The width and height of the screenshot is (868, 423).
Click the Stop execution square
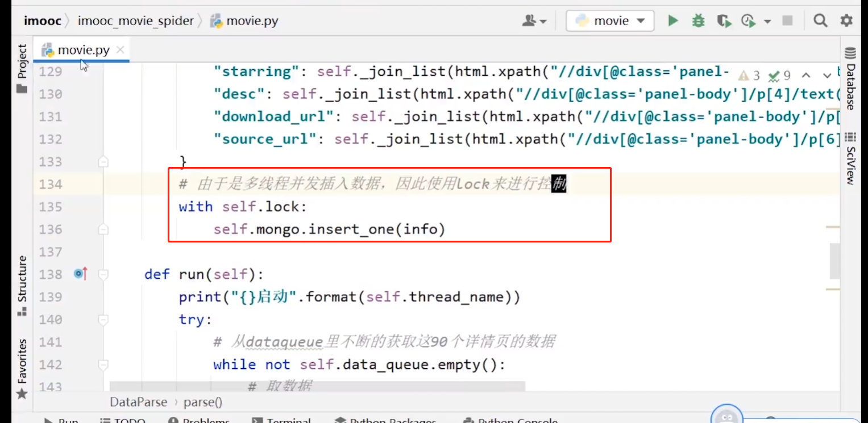(x=787, y=21)
